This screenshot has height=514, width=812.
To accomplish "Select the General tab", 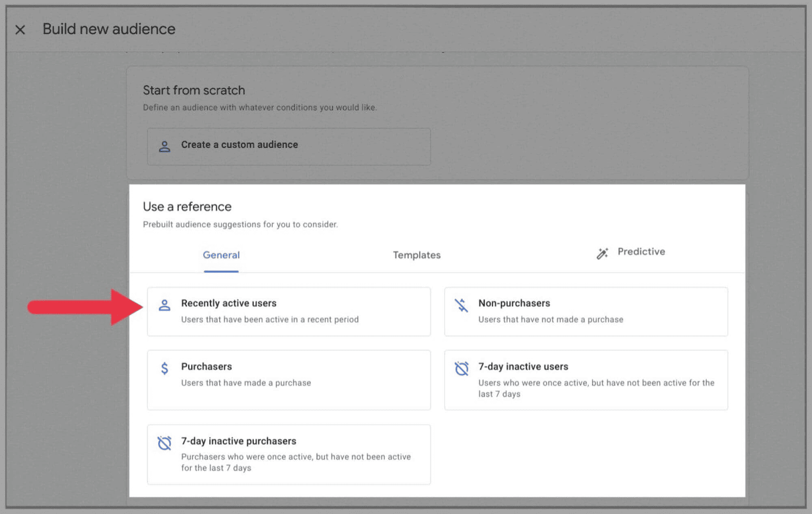I will coord(221,255).
